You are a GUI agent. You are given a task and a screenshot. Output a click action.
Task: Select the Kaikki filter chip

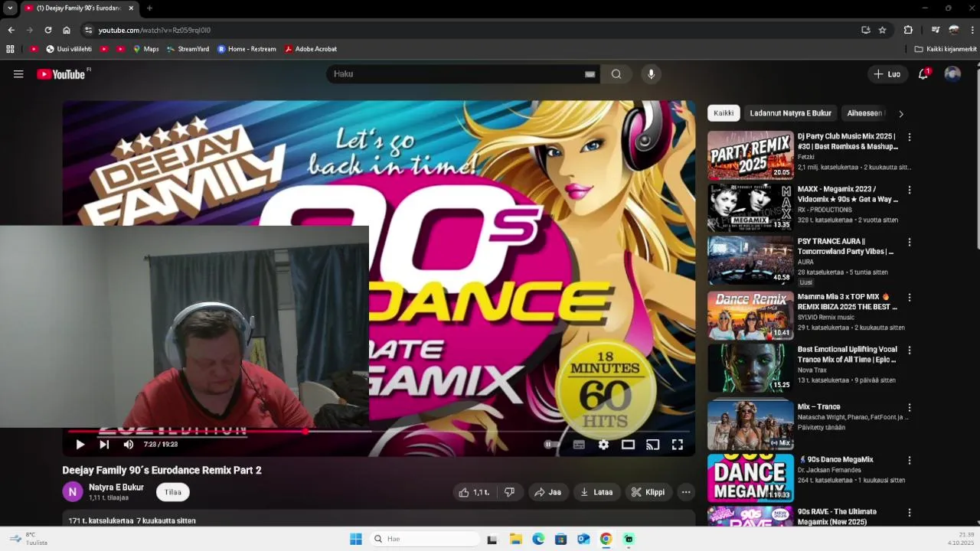click(x=724, y=113)
